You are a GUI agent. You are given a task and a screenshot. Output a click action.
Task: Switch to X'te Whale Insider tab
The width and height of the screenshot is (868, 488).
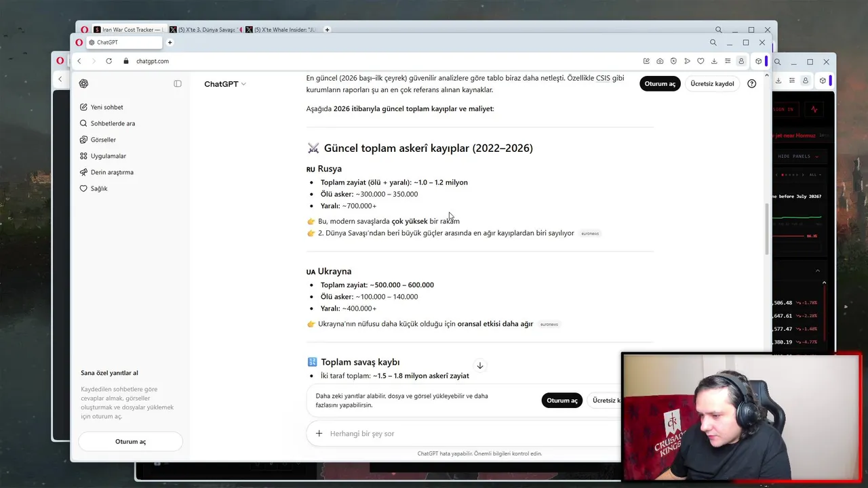coord(281,30)
